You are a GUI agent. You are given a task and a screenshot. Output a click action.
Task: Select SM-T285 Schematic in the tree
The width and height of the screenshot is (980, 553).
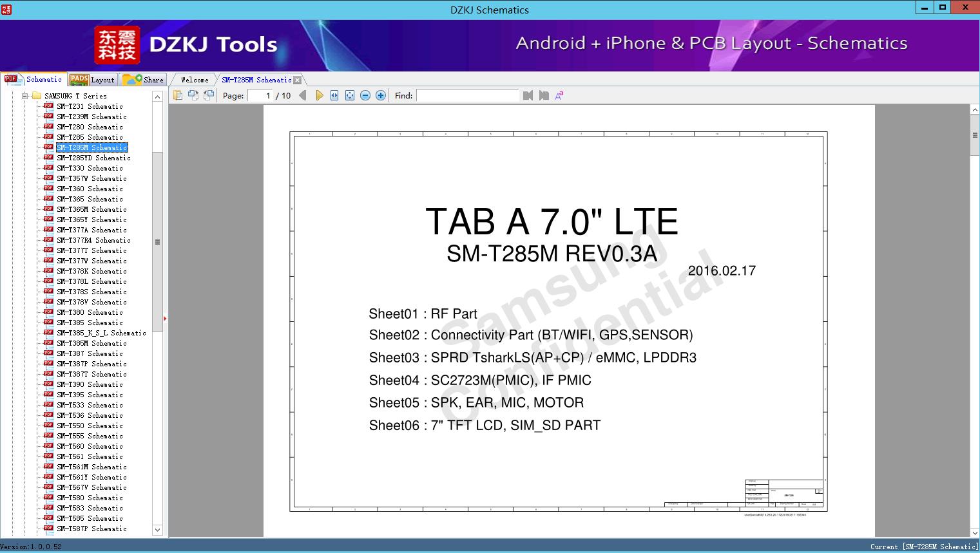pyautogui.click(x=90, y=137)
